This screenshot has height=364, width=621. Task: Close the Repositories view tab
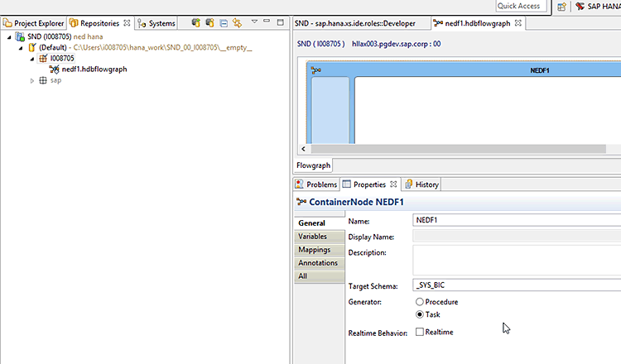point(127,23)
